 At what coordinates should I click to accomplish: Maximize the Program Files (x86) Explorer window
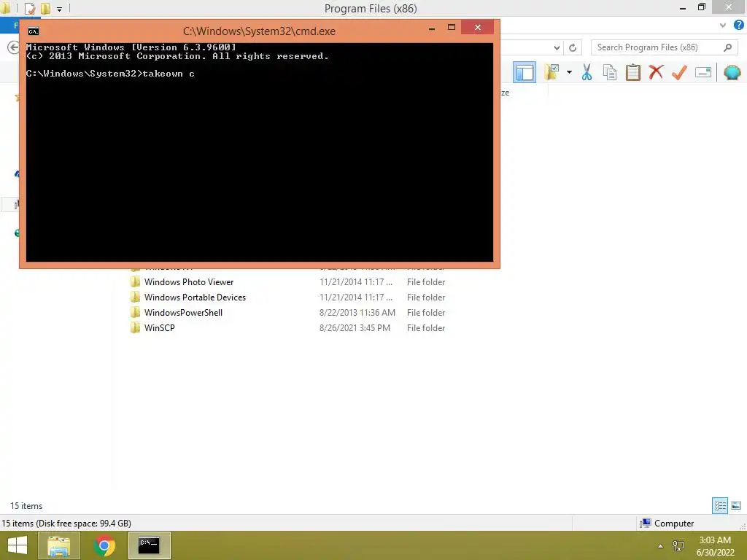pyautogui.click(x=701, y=7)
